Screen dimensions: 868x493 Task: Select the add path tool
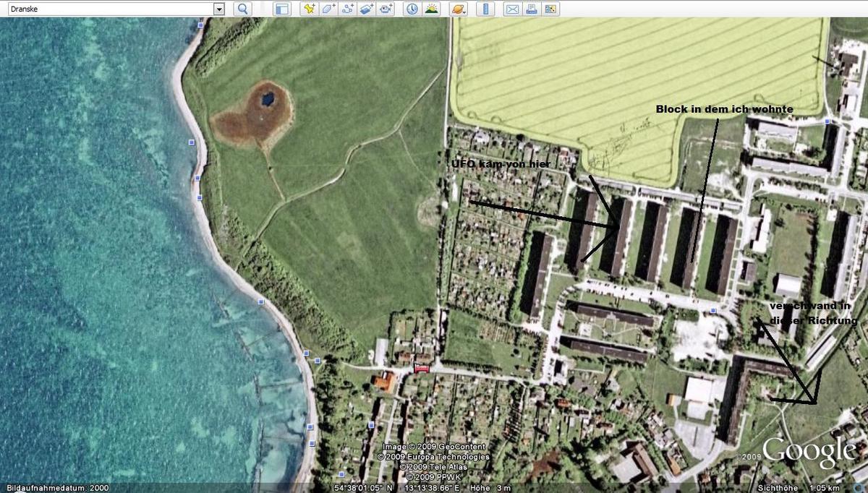click(x=348, y=9)
